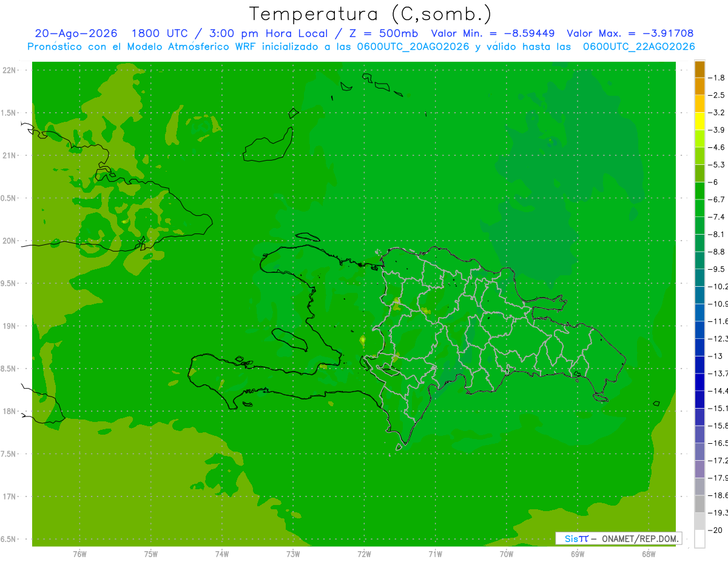Click the SisTT ONAMET/REP.DOM. logo box
The width and height of the screenshot is (728, 562).
click(618, 538)
